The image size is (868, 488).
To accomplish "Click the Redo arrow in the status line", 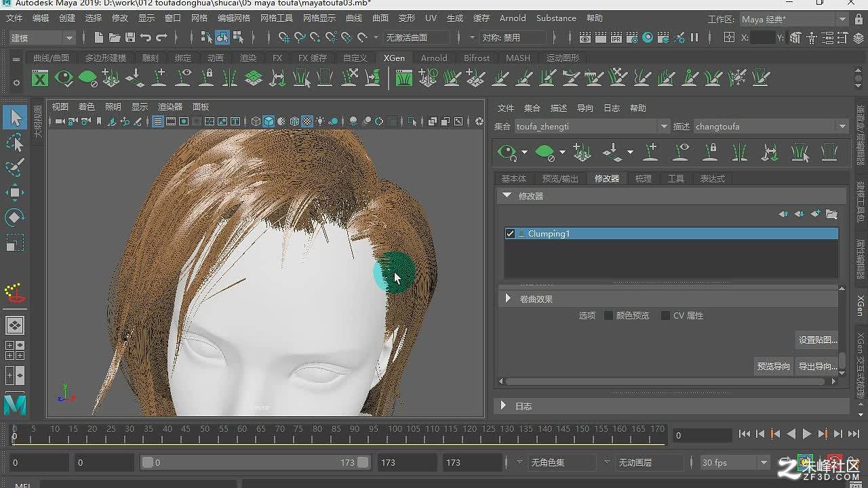I will point(161,38).
